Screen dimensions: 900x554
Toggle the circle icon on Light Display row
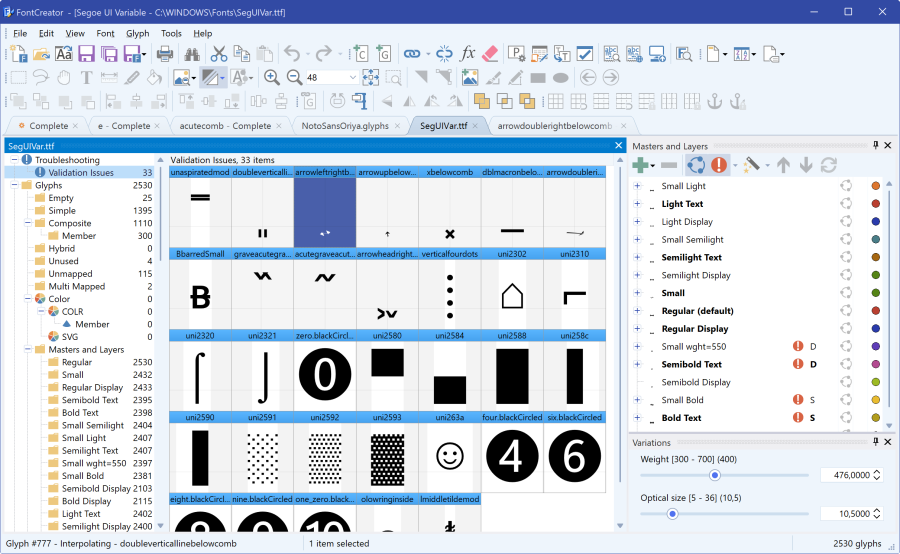[x=846, y=222]
